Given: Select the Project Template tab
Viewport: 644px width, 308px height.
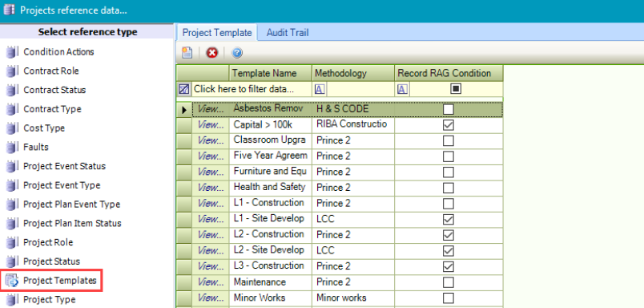Looking at the screenshot, I should [217, 33].
